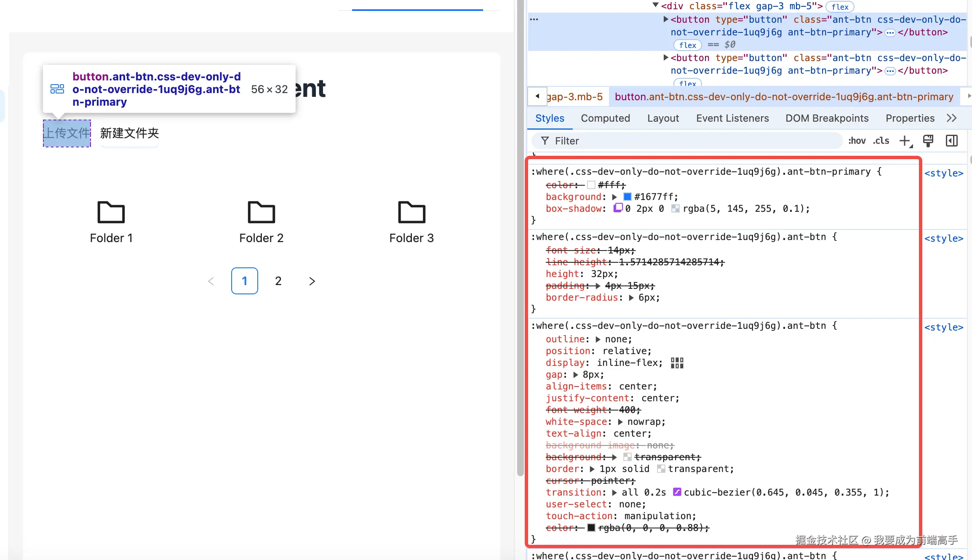Open the flexbox editor icon beside display
The height and width of the screenshot is (560, 972).
pos(677,363)
